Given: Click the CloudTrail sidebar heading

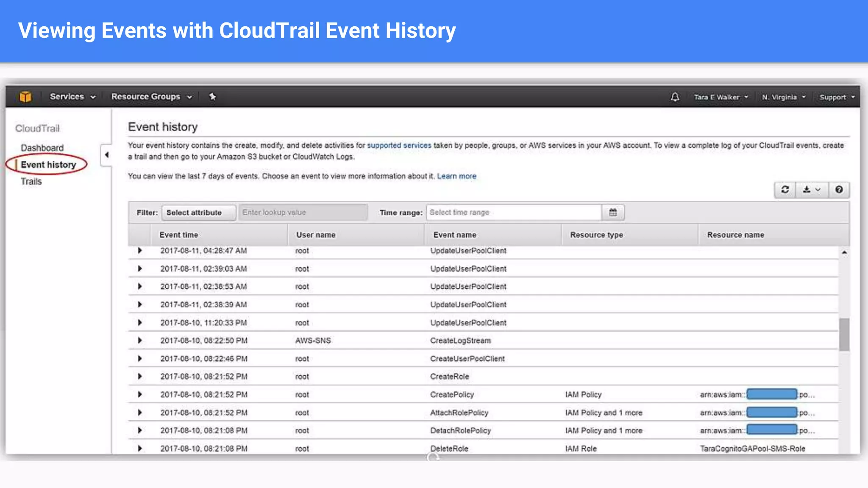Looking at the screenshot, I should tap(37, 128).
